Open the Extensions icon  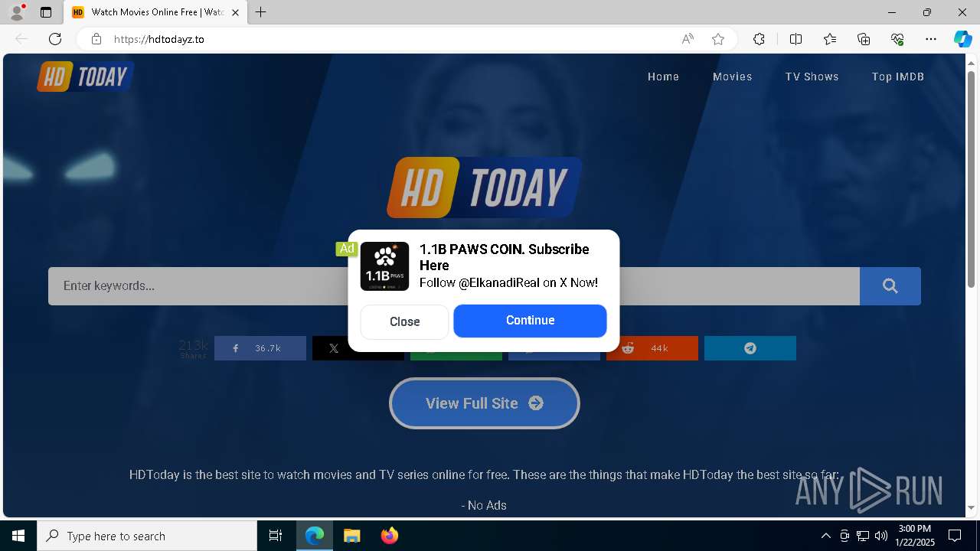pyautogui.click(x=759, y=39)
